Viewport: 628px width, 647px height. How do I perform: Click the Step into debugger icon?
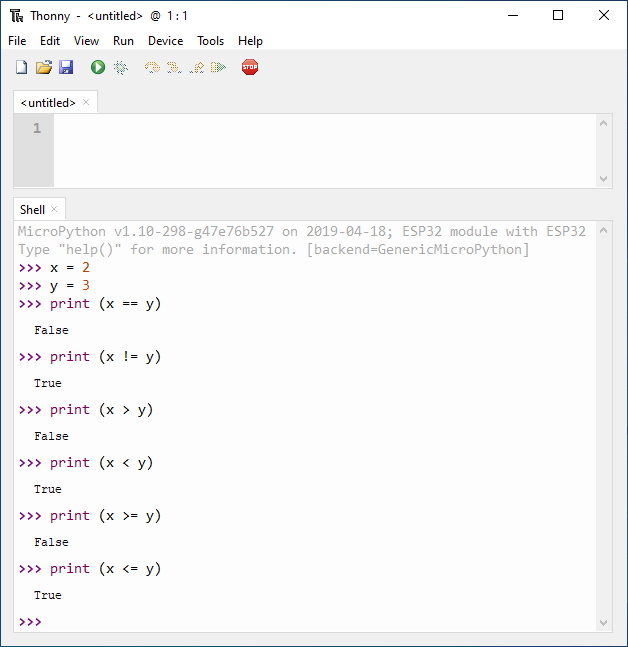click(174, 67)
